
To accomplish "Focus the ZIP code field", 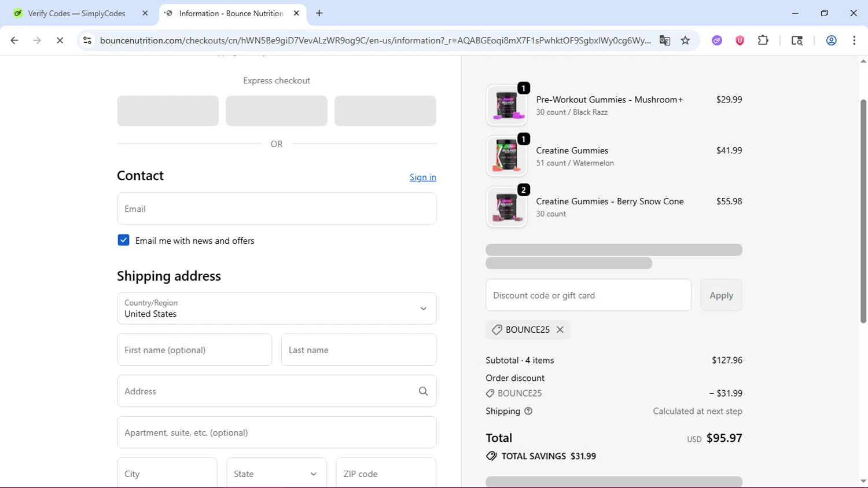I will (386, 474).
